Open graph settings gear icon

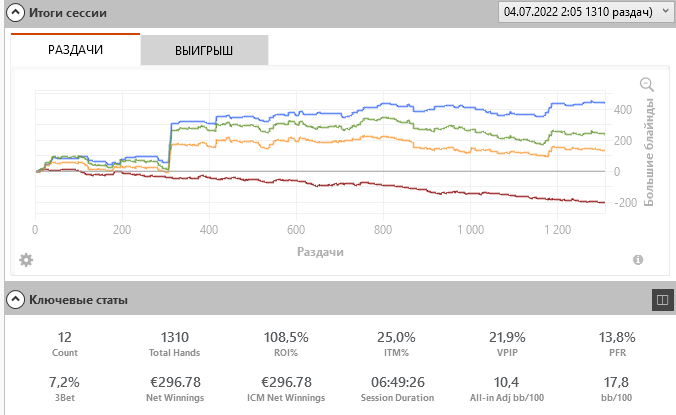26,260
